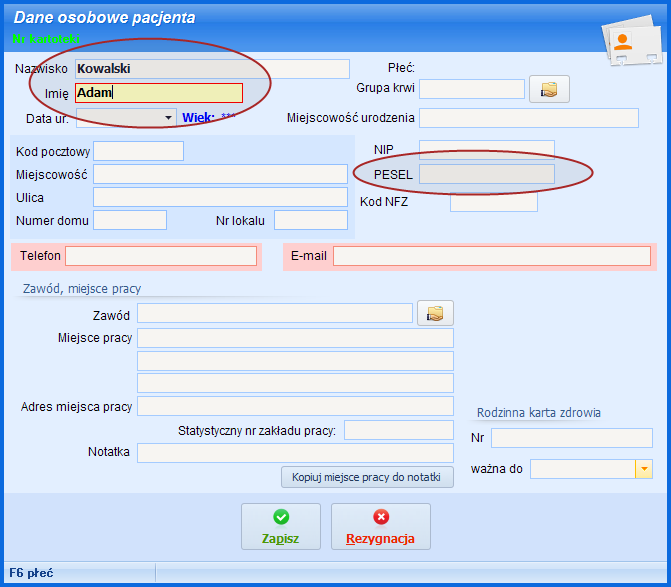Screen dimensions: 671x587
Task: Expand the Data ur. date dropdown
Action: coord(167,118)
